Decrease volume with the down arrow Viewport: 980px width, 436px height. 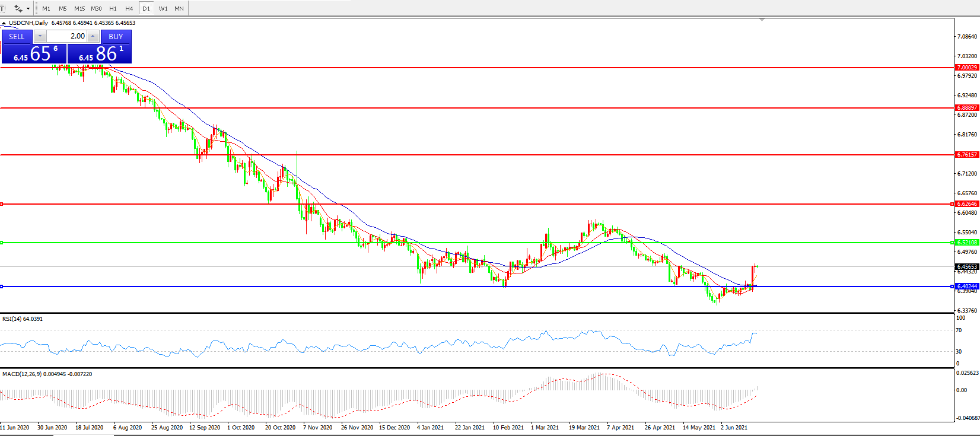click(x=40, y=36)
